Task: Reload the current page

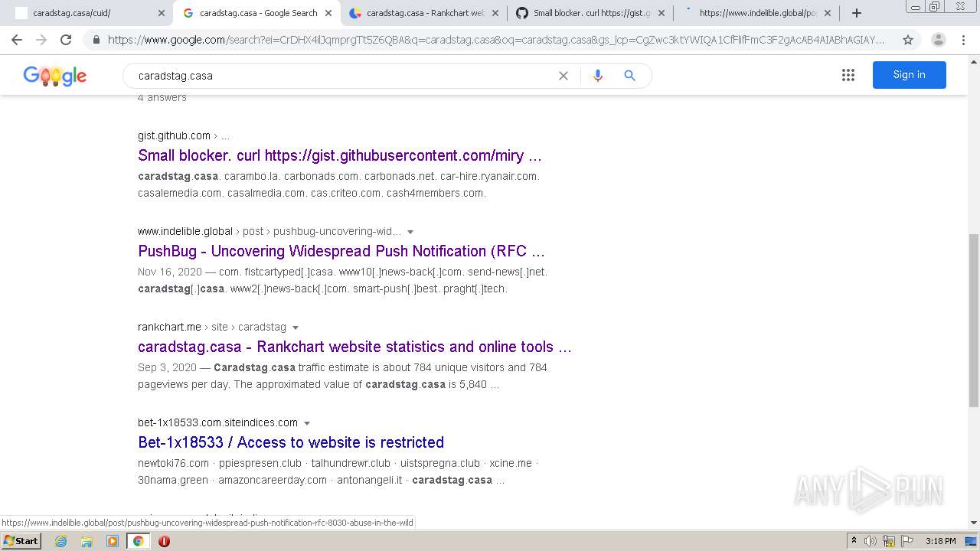Action: coord(66,40)
